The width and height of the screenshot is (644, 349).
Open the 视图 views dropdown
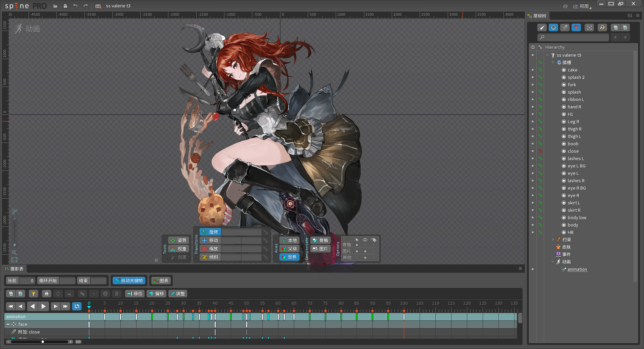coord(583,6)
